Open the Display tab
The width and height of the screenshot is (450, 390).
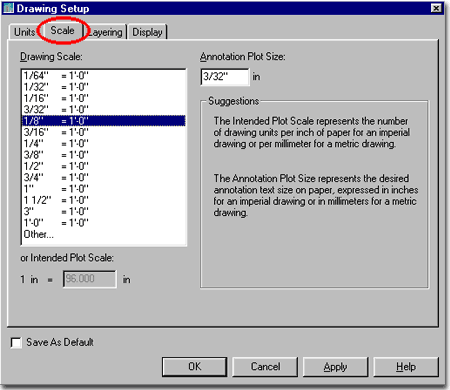coord(147,32)
